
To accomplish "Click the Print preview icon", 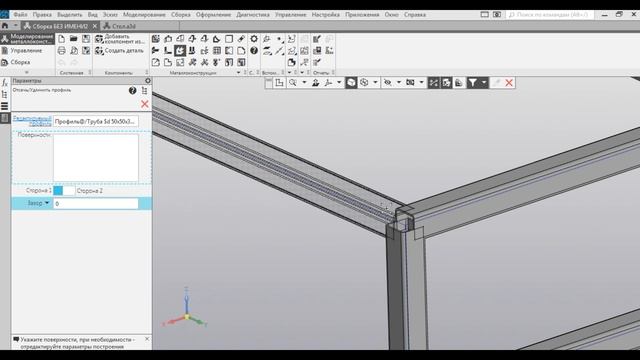I will pyautogui.click(x=73, y=51).
